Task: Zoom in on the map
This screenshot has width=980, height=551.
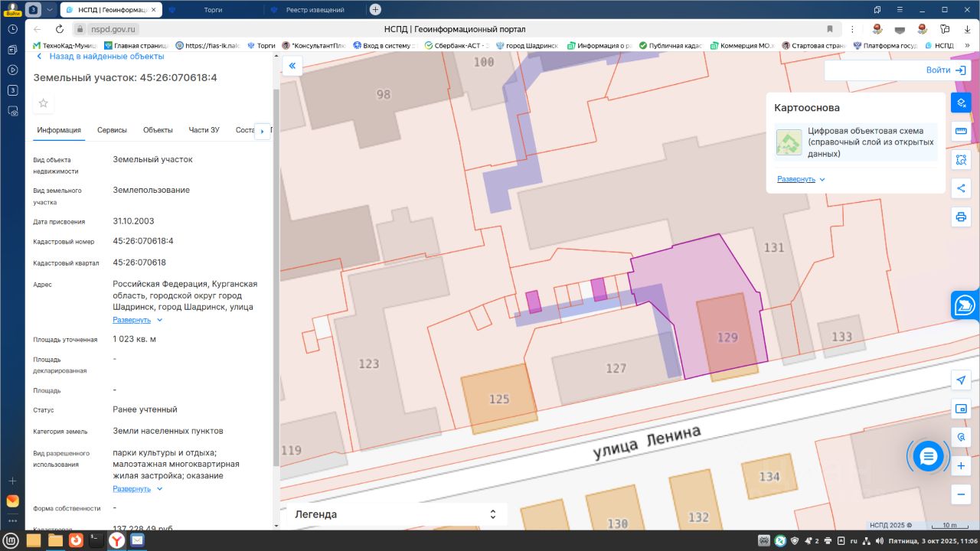Action: pyautogui.click(x=961, y=465)
